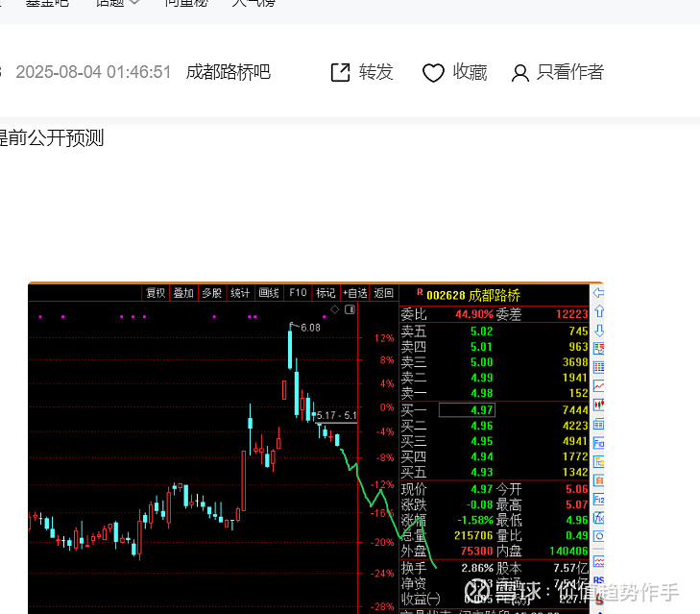Screen dimensions: 700x614
Task: Click the 买五 price 4.93
Action: (482, 472)
